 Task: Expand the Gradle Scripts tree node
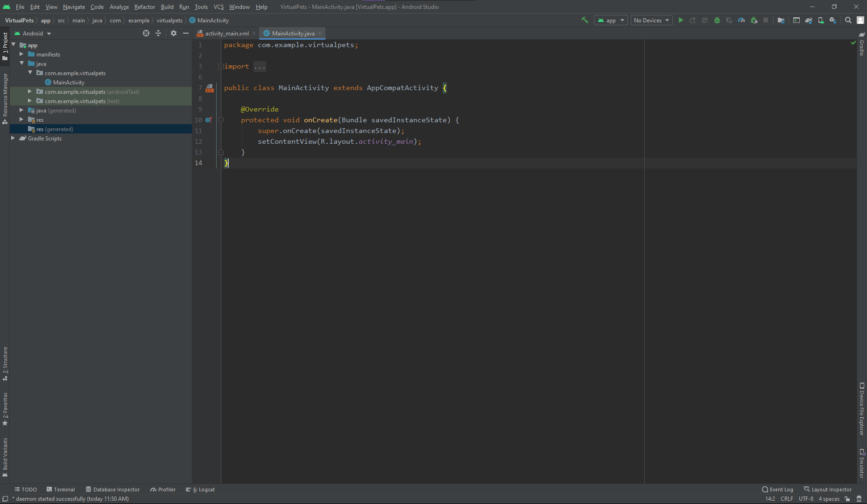(13, 138)
